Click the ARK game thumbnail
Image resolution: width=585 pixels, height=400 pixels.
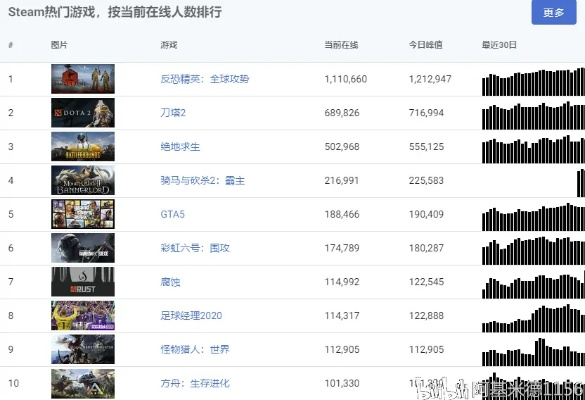click(x=83, y=384)
